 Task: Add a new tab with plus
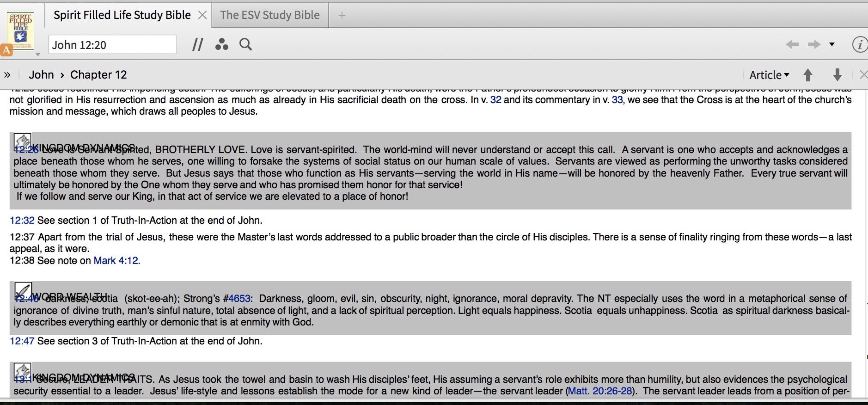pyautogui.click(x=342, y=15)
